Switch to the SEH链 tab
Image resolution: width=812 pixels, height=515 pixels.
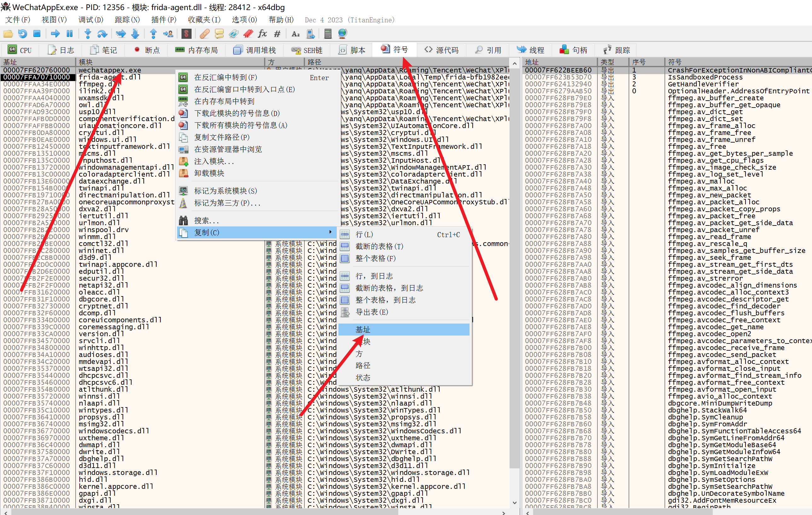307,50
